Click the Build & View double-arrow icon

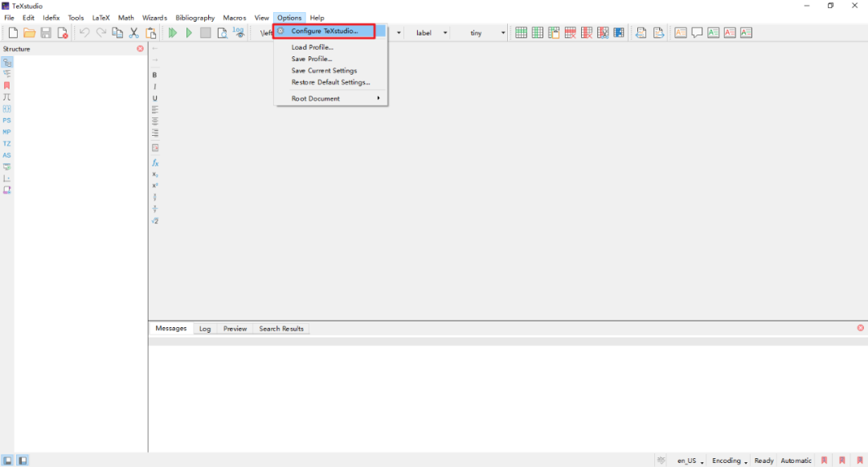173,33
